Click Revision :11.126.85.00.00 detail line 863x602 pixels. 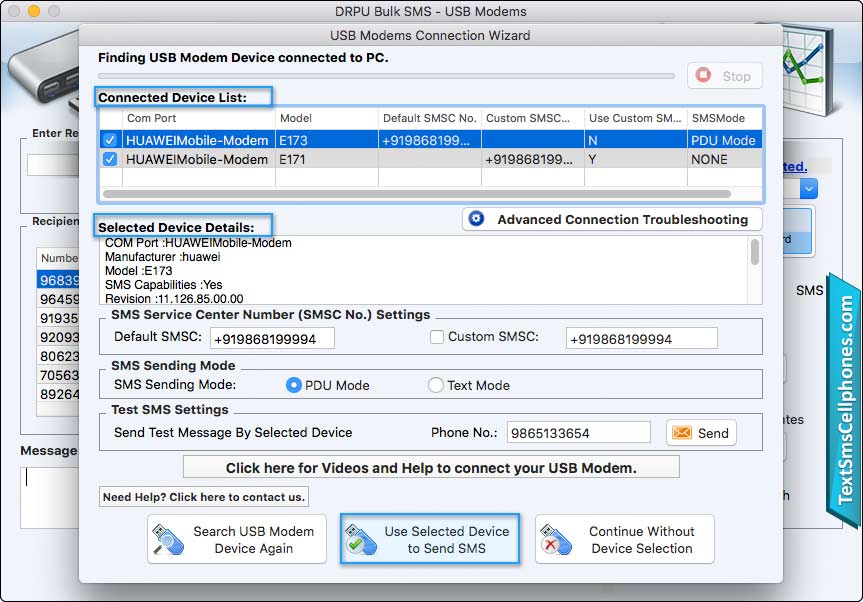coord(174,299)
